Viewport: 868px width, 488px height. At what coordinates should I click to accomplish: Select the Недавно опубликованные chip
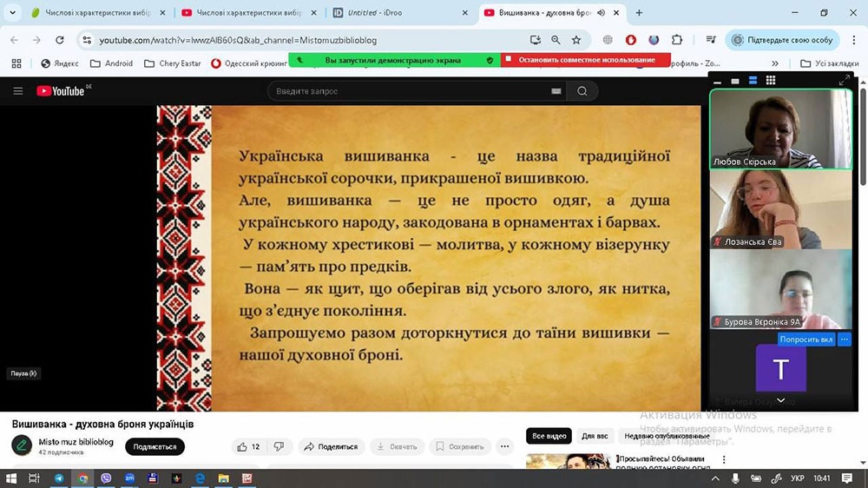pos(667,436)
